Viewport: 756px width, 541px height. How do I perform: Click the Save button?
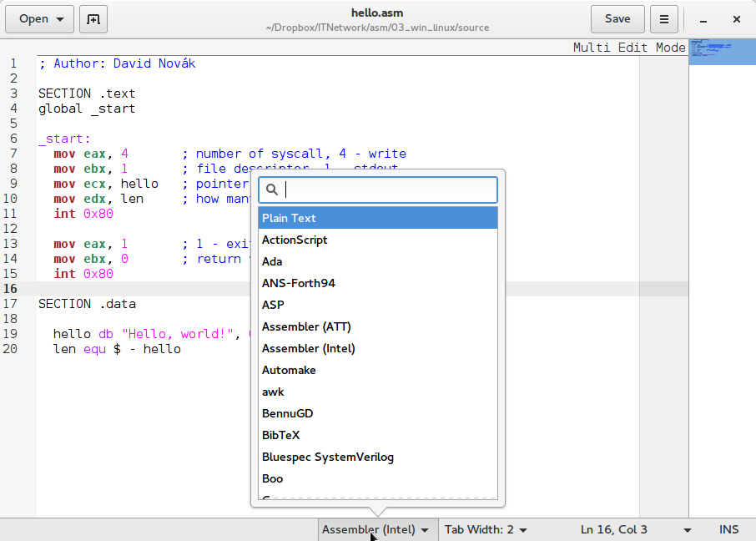[617, 19]
